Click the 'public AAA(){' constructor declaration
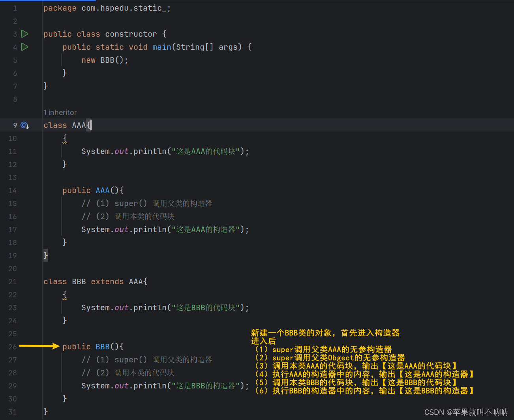The width and height of the screenshot is (514, 420). [x=93, y=190]
